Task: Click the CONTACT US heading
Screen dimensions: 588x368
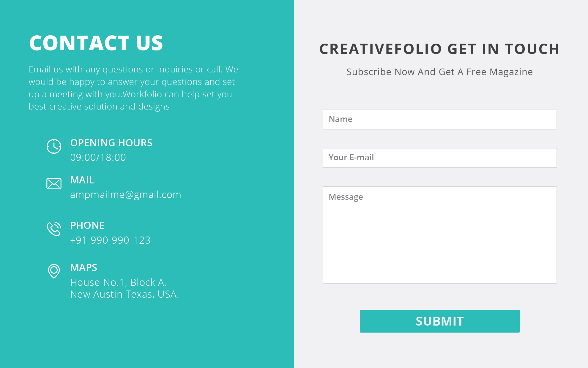Action: tap(96, 43)
